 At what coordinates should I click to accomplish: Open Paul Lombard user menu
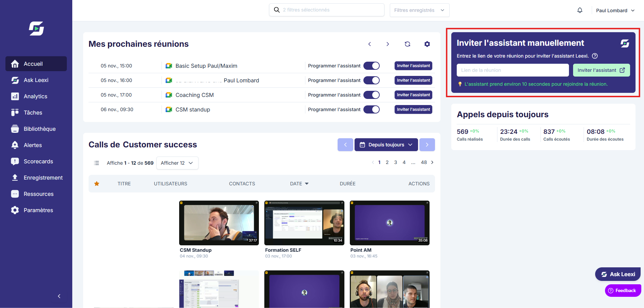pyautogui.click(x=615, y=11)
